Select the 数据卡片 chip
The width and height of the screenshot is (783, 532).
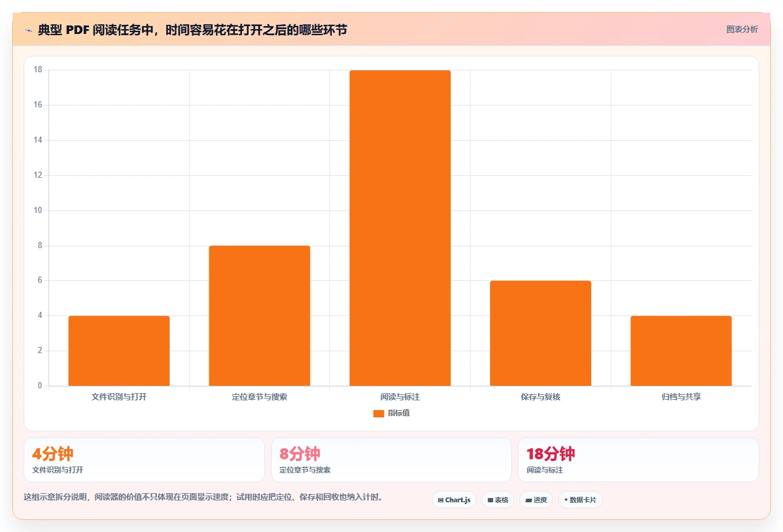coord(580,500)
